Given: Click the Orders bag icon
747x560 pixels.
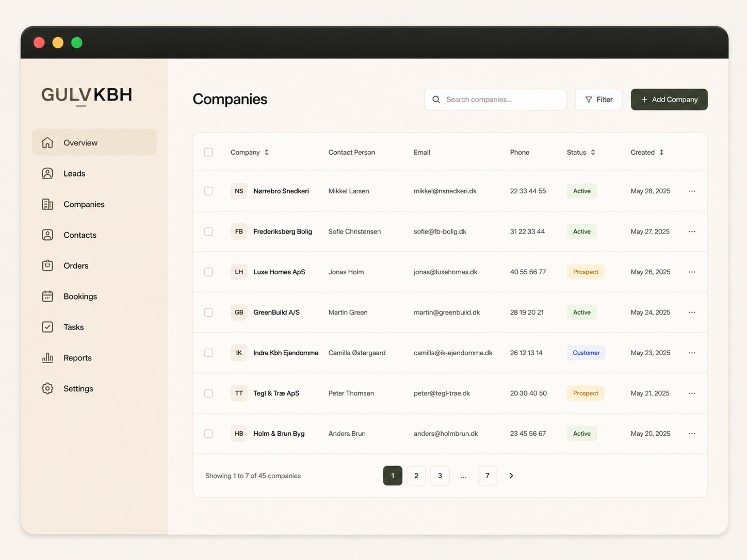Looking at the screenshot, I should 47,266.
